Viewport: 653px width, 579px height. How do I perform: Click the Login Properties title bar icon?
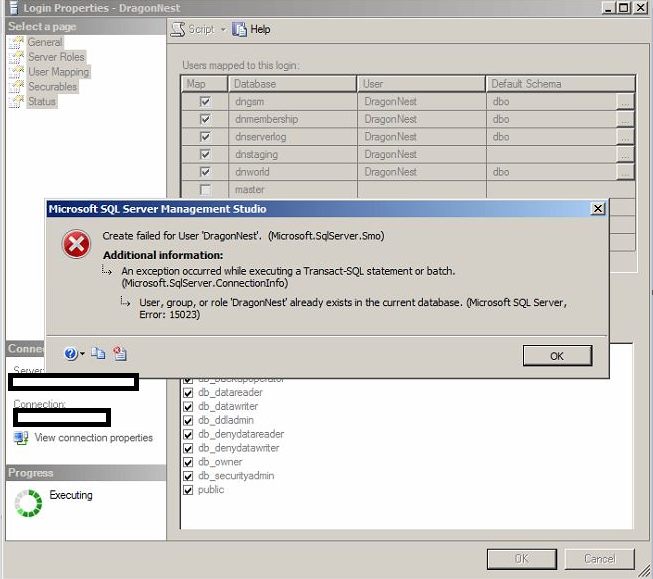pos(14,7)
